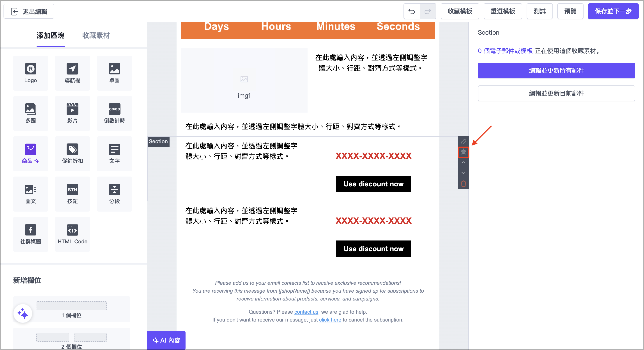This screenshot has width=644, height=350.
Task: Insert the 影片 video block
Action: tap(72, 113)
